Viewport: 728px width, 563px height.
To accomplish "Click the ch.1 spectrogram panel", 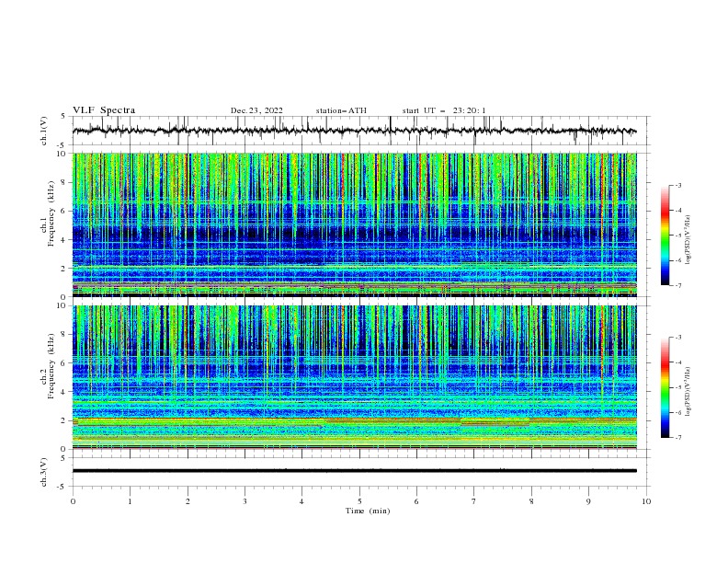I will coord(354,224).
